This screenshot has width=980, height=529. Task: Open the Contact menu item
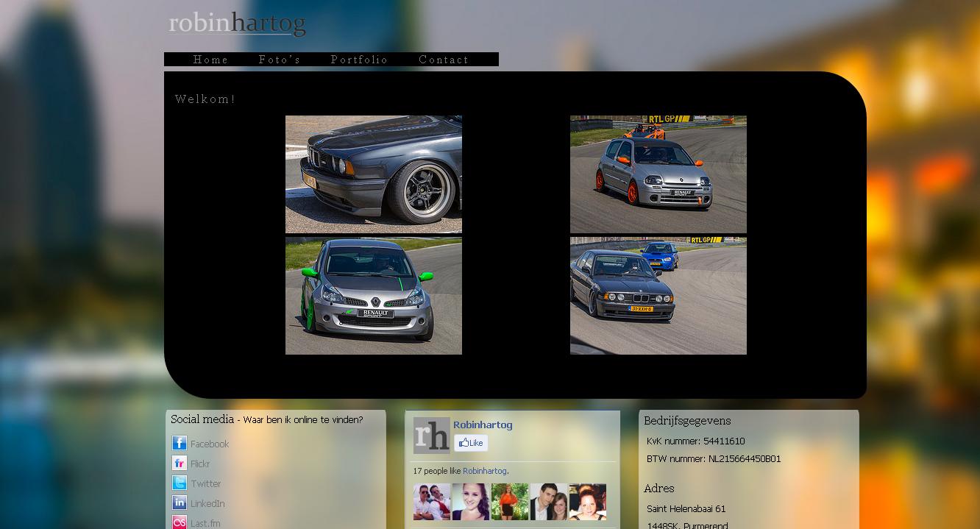444,60
